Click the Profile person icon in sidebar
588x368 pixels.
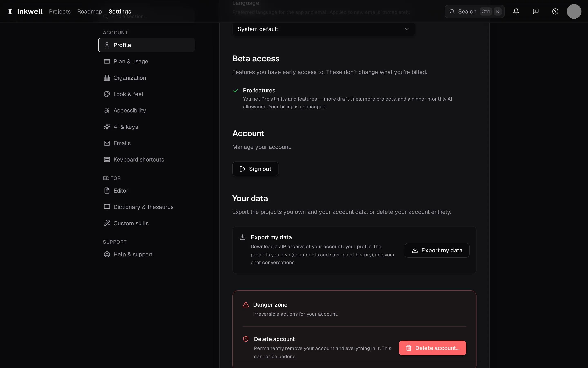point(107,45)
